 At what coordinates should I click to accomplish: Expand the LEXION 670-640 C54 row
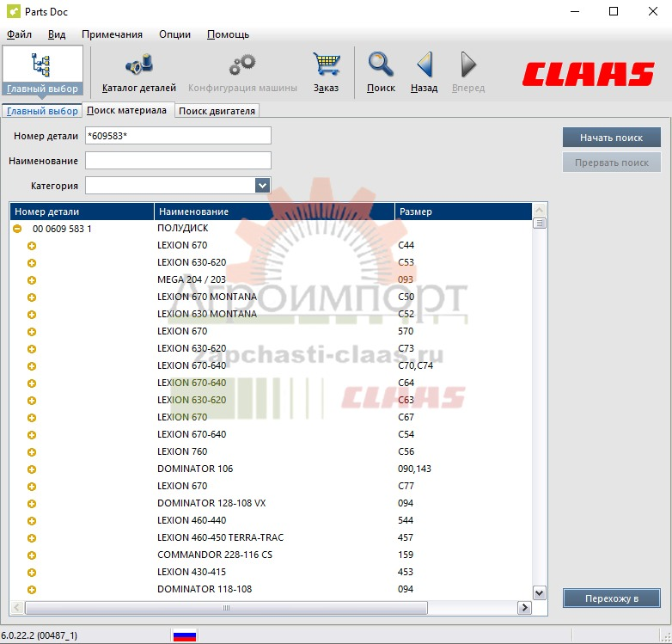[x=32, y=435]
